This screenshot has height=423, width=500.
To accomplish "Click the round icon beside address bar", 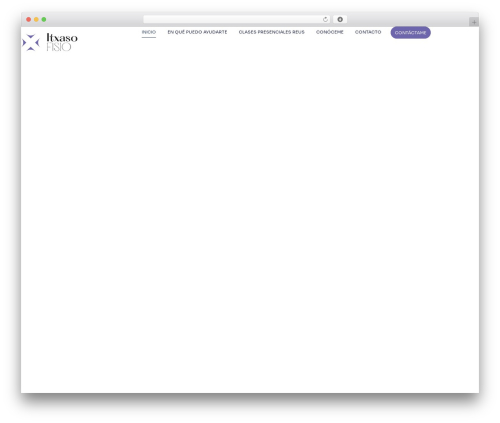I will tap(340, 19).
